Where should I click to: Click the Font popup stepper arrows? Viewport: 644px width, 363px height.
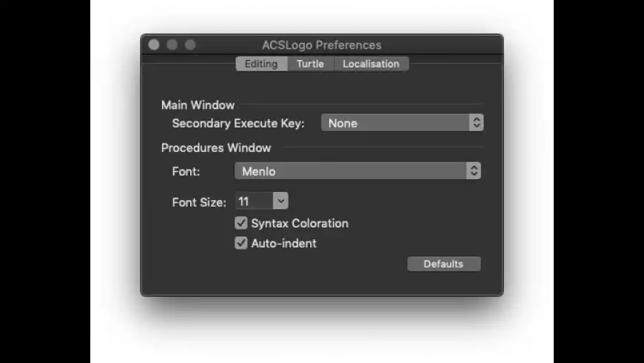click(x=474, y=170)
